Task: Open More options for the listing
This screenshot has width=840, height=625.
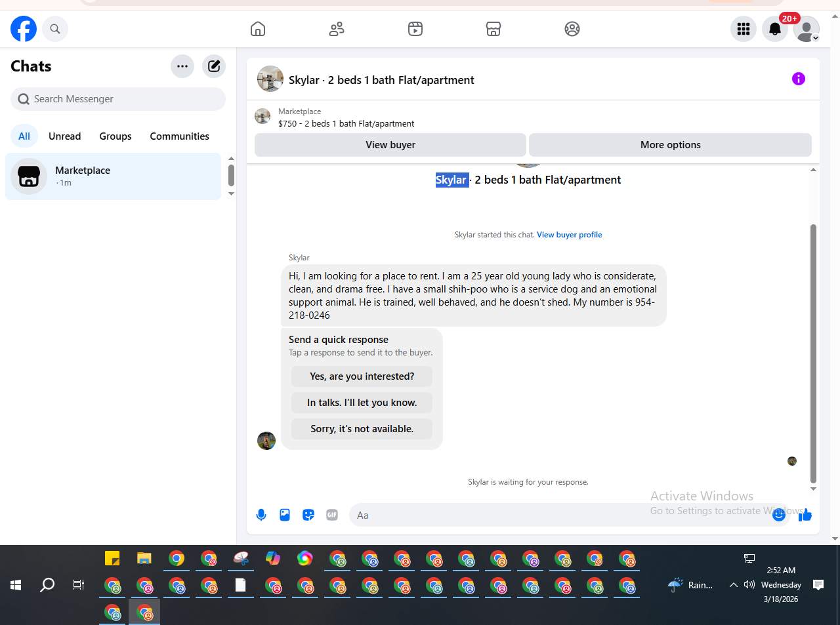Action: [x=670, y=145]
